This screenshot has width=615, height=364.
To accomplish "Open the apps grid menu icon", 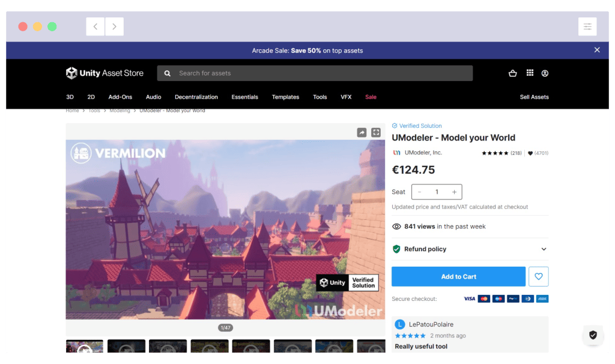I will point(530,73).
